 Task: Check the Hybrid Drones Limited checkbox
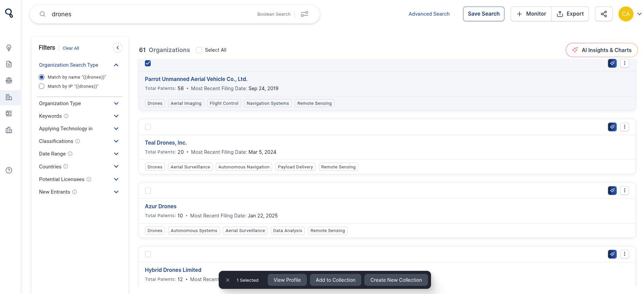tap(148, 254)
